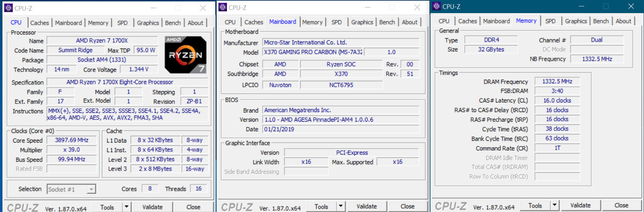The image size is (644, 212).
Task: Click Tools button in left CPU window
Action: [x=107, y=207]
